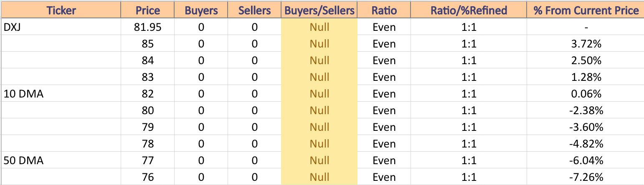
Task: Select the 50 DMA label cell
Action: coord(61,160)
